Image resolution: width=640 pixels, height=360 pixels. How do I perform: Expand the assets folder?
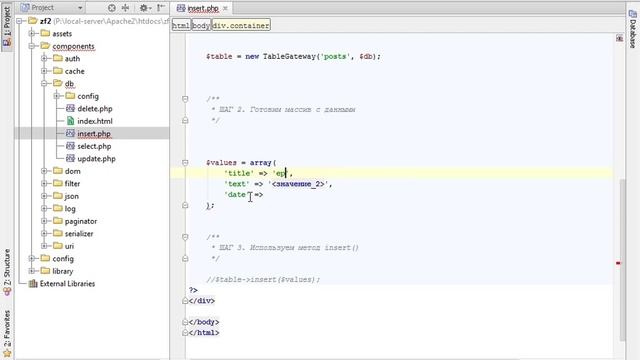pos(31,33)
